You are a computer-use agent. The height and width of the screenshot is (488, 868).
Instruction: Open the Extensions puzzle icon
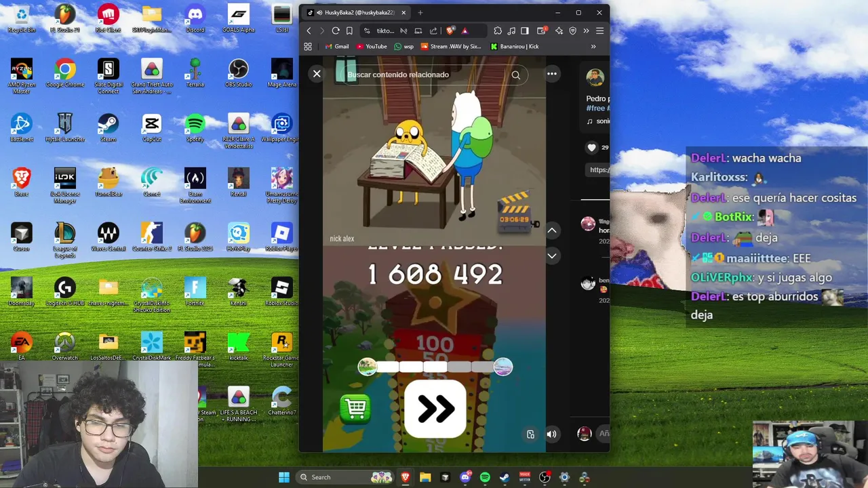click(498, 30)
